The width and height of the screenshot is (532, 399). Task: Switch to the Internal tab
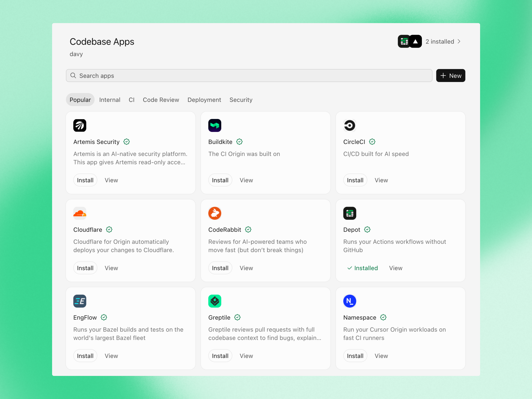coord(110,100)
